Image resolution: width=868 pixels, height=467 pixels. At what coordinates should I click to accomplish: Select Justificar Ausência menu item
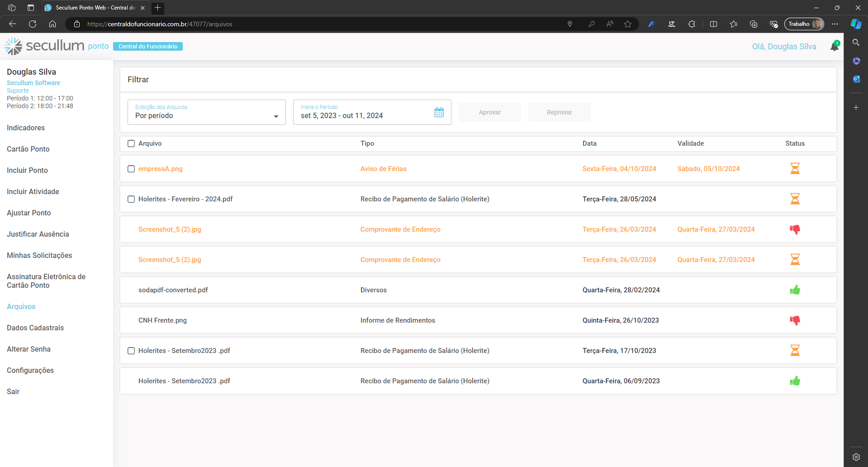tap(38, 234)
